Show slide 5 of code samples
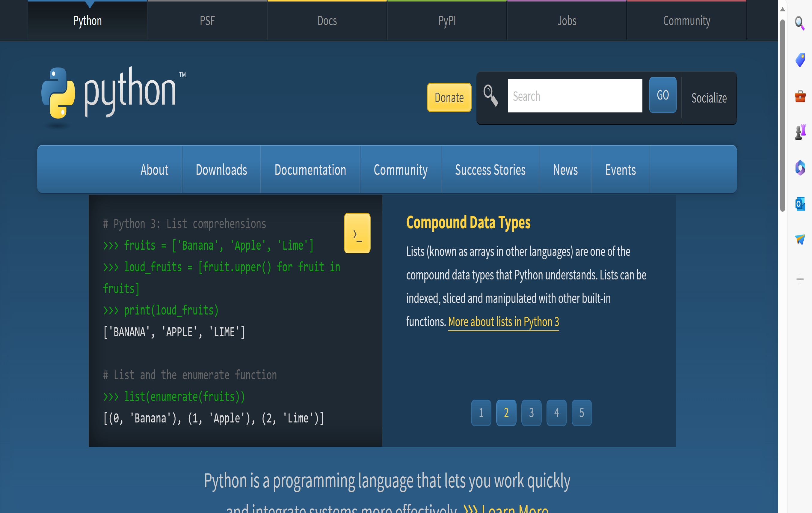Screen dimensions: 812x513 [582, 413]
